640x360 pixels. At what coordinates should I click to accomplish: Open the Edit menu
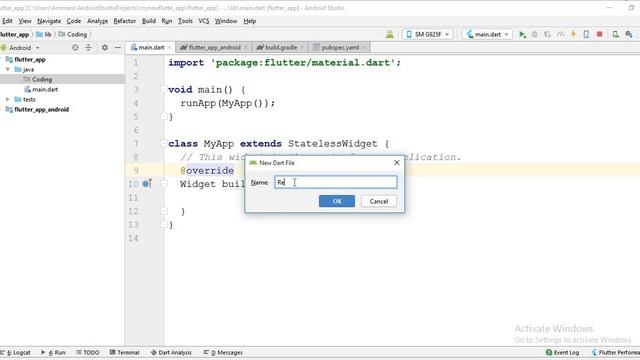click(7, 21)
